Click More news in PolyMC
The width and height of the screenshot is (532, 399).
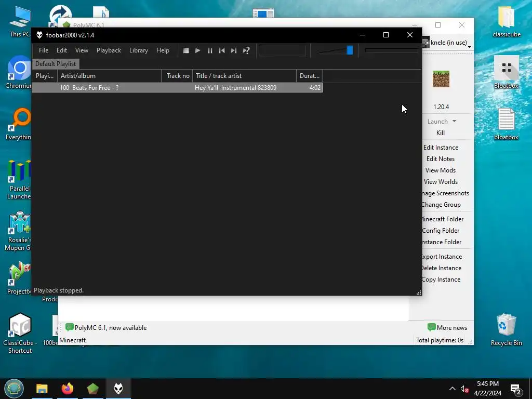pyautogui.click(x=447, y=328)
